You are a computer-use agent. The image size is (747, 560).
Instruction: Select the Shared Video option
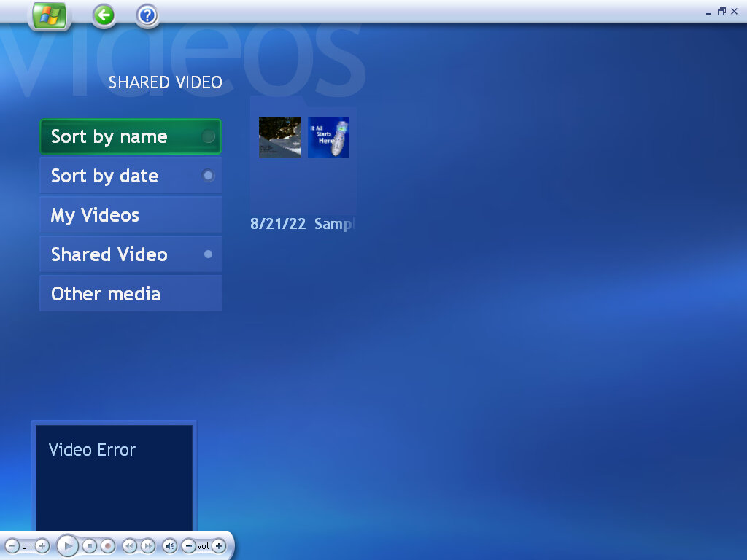point(130,254)
